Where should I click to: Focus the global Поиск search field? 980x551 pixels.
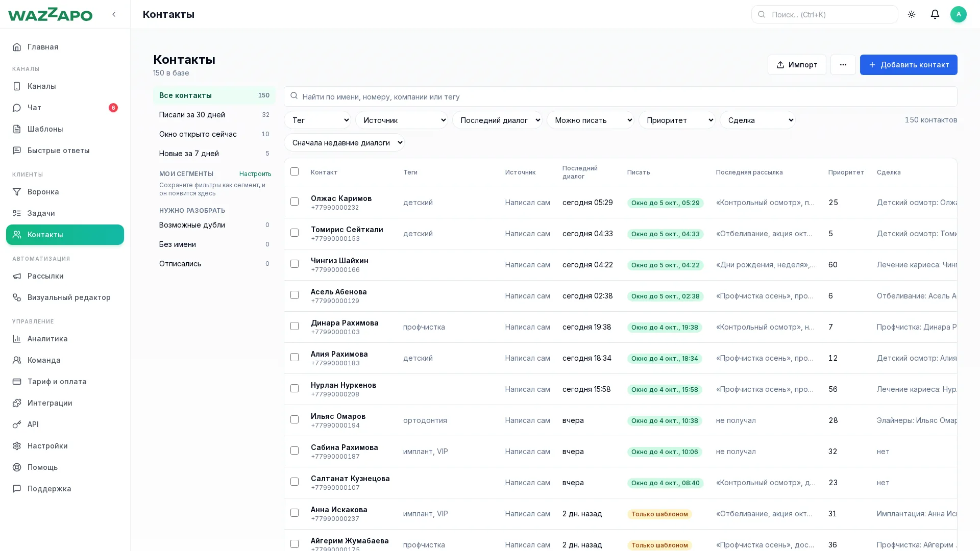pos(825,14)
